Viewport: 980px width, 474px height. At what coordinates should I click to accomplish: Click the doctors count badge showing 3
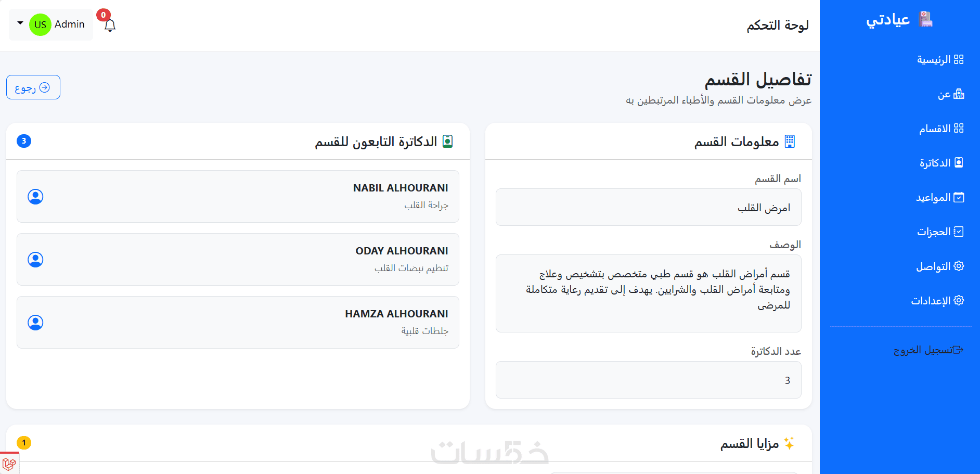tap(24, 141)
